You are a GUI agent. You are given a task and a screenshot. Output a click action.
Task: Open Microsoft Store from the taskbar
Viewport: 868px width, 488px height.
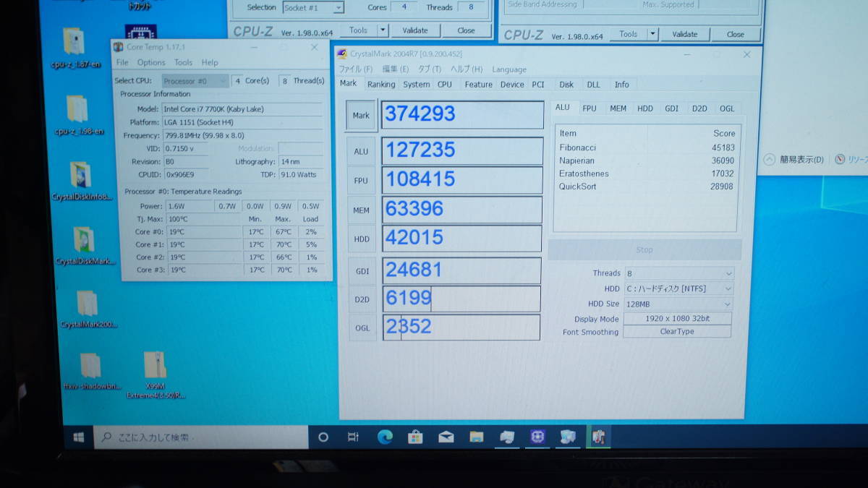(x=415, y=437)
